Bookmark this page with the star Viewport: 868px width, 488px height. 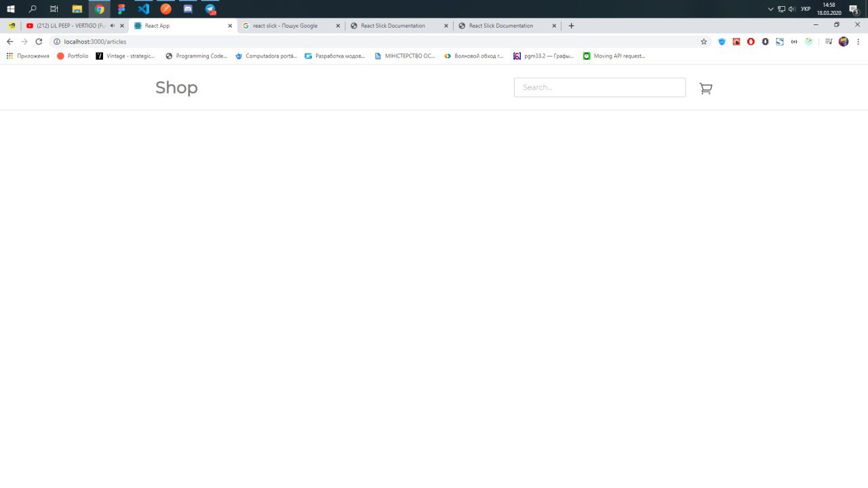(x=704, y=41)
